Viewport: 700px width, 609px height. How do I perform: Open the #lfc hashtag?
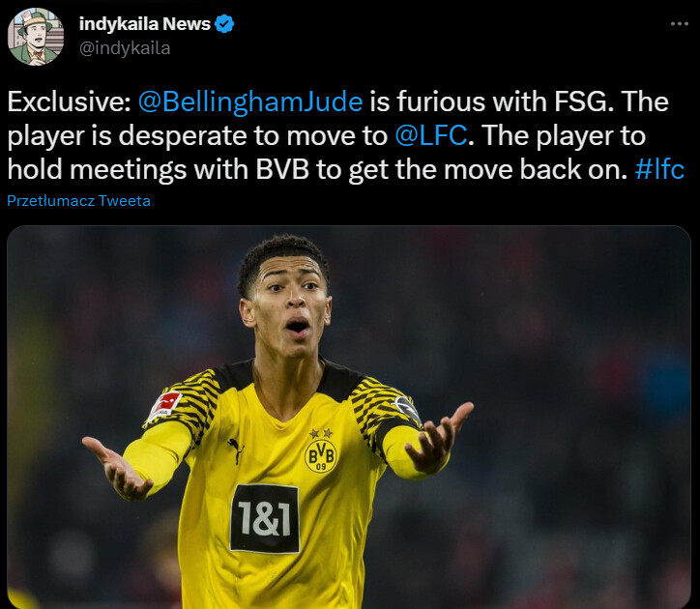659,170
